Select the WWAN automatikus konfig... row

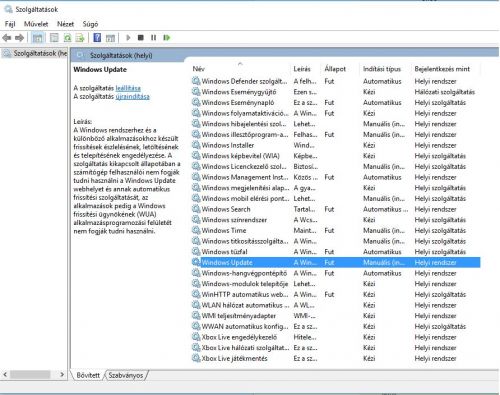tap(336, 326)
